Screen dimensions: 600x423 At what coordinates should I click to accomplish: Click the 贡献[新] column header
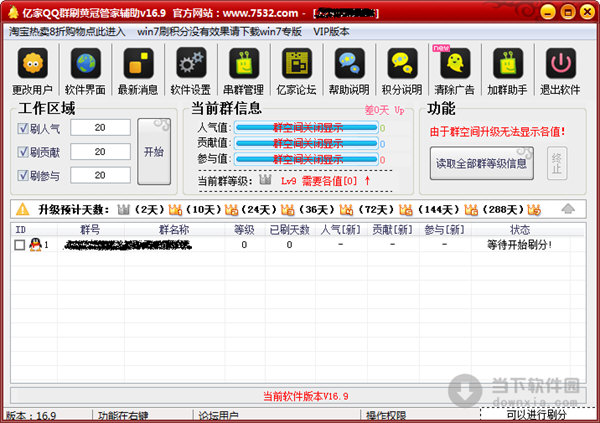coord(393,230)
